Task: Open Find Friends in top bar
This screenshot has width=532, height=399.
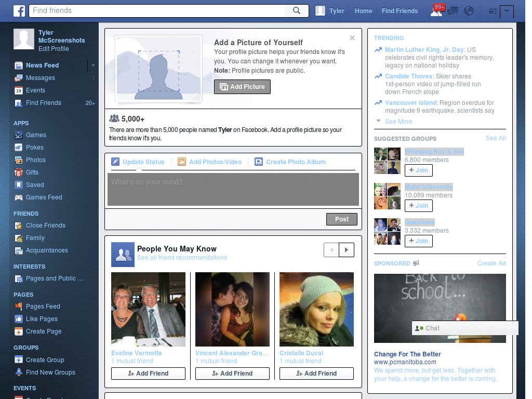Action: 400,11
